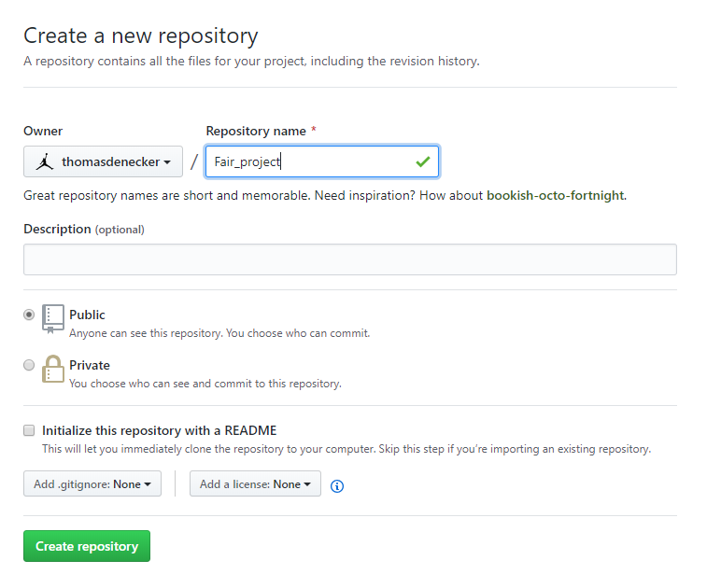Select the Private radio button

pyautogui.click(x=29, y=365)
